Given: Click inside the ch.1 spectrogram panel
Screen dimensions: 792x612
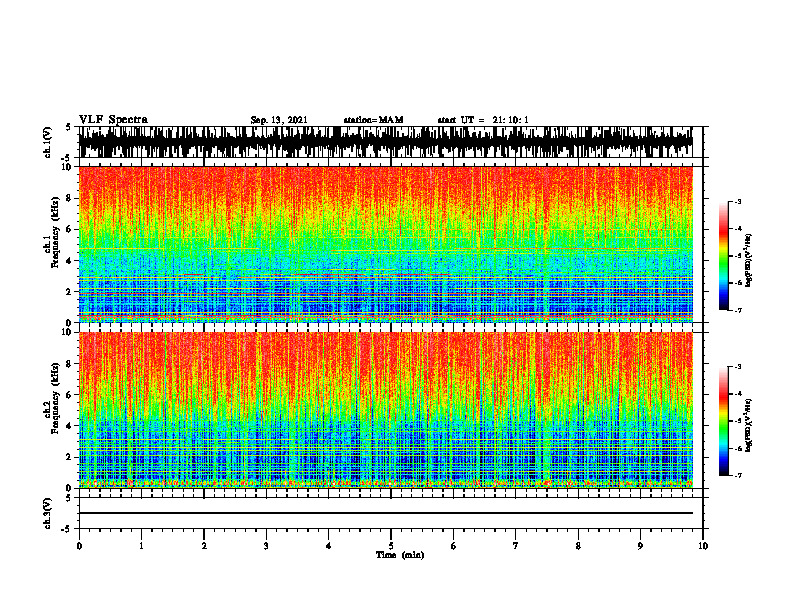Looking at the screenshot, I should click(385, 244).
